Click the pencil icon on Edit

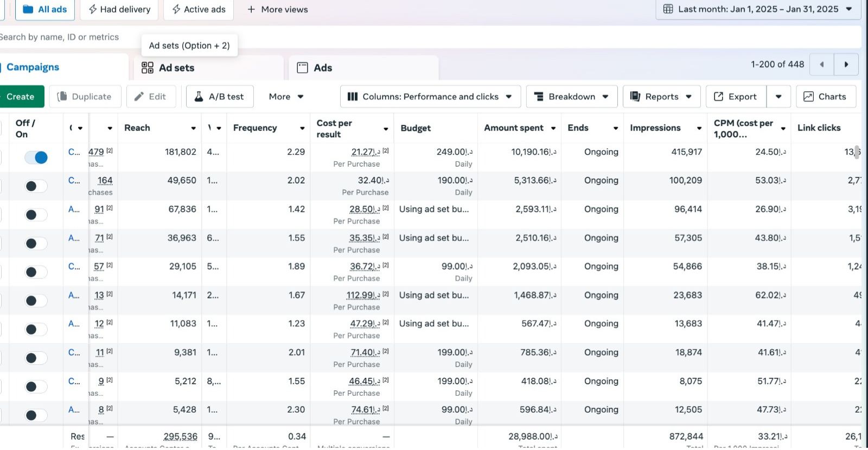(139, 97)
